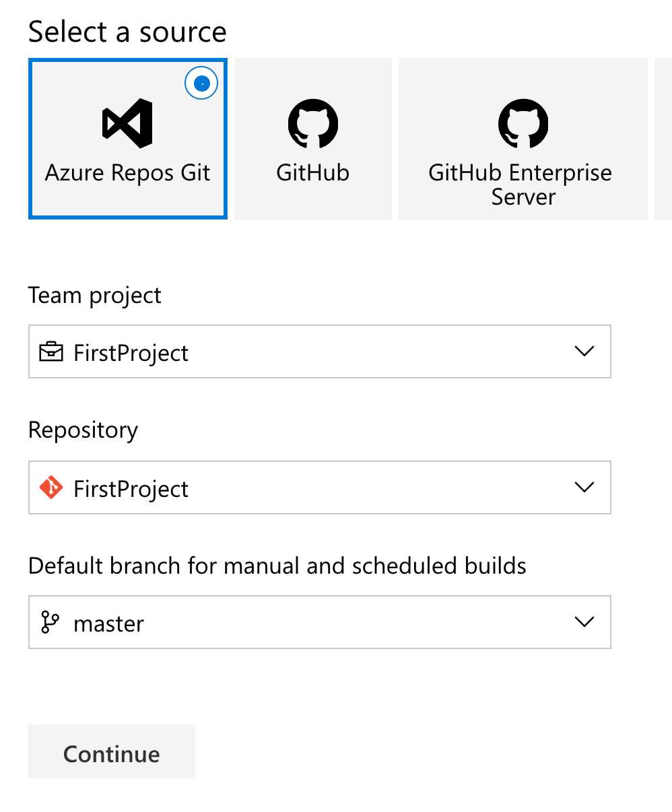Select the GitHub octocat icon
The image size is (672, 812).
[312, 123]
